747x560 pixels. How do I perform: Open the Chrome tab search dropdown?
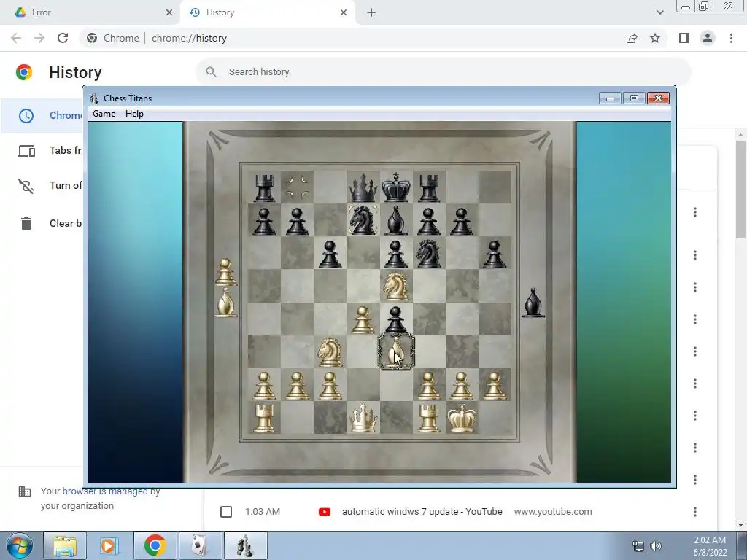click(659, 12)
